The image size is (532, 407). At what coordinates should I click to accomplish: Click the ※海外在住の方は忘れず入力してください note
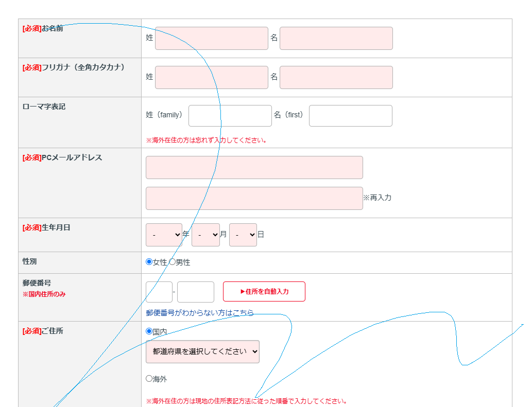coord(207,140)
